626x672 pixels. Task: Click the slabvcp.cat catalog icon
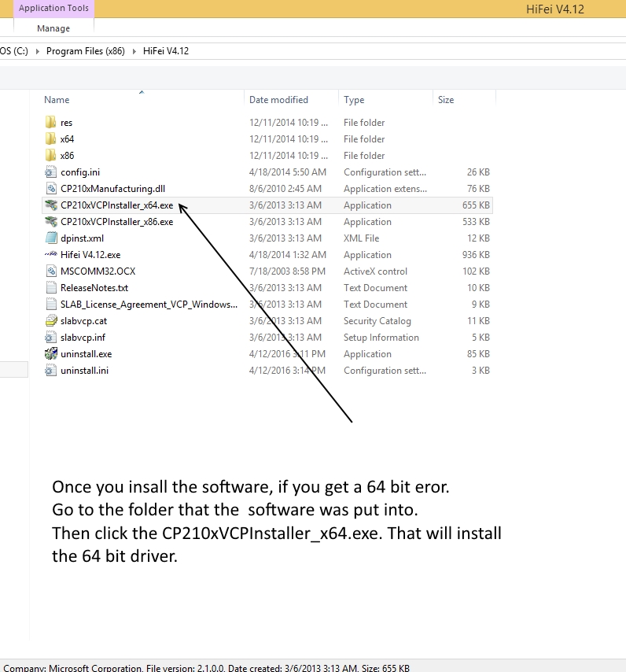(50, 320)
